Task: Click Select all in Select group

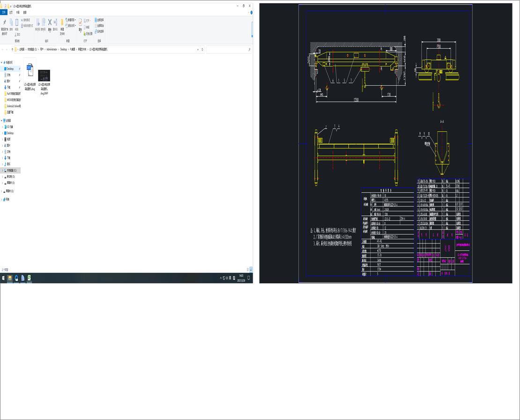Action: coord(99,20)
